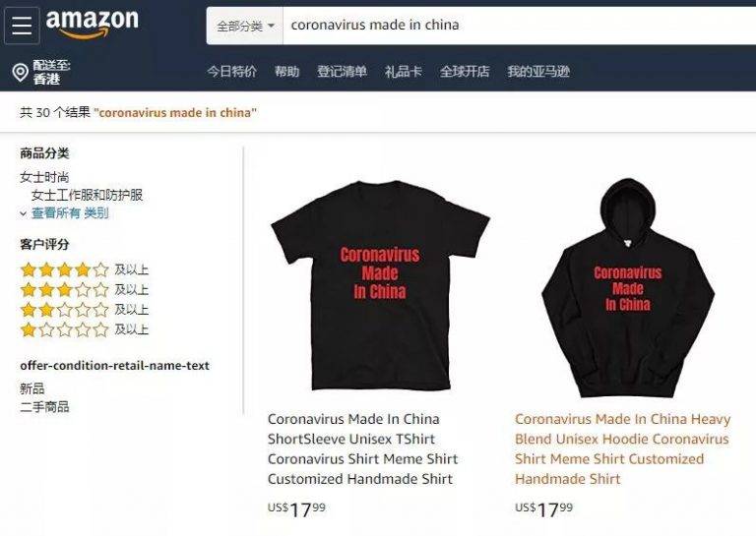Select 女士工作服和防护服 category
This screenshot has height=536, width=756.
(x=87, y=195)
